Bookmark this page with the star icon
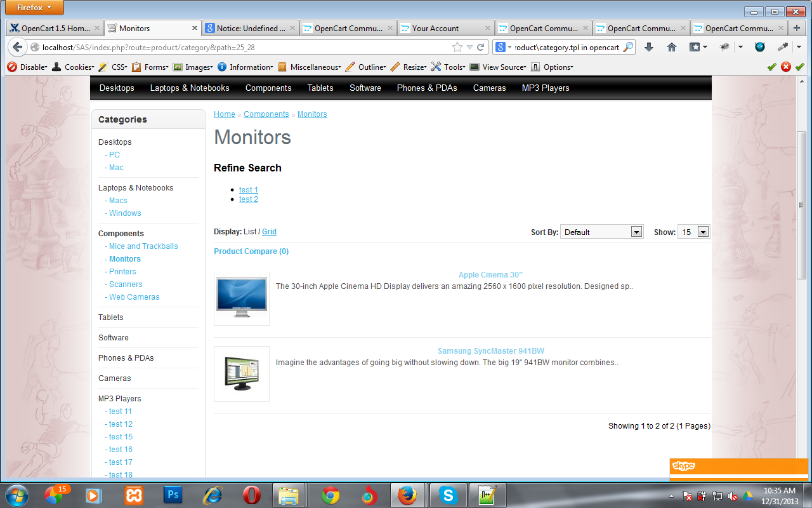The height and width of the screenshot is (508, 812). point(457,47)
